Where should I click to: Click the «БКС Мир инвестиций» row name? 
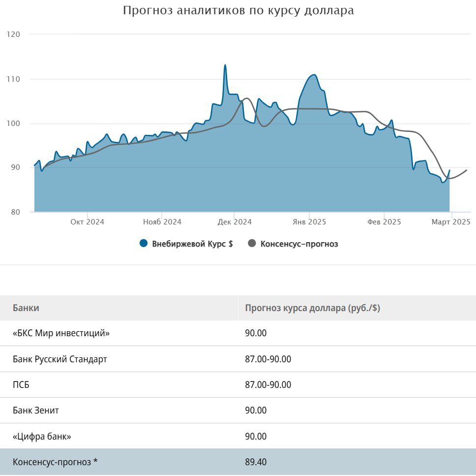click(x=61, y=333)
